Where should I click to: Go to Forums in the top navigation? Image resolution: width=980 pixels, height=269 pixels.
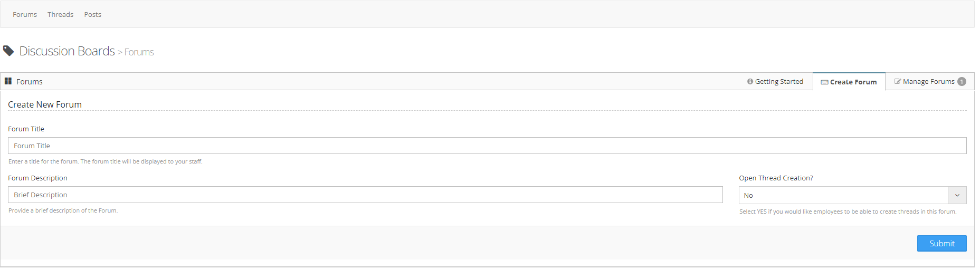point(25,14)
